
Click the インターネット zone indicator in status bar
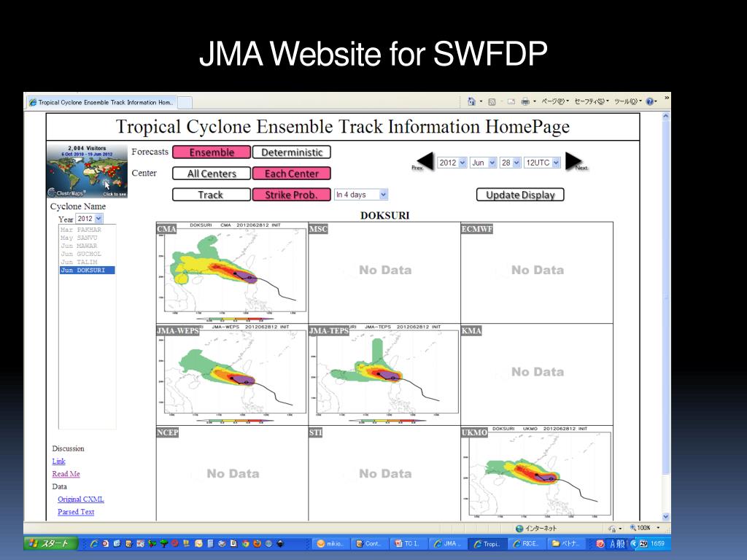pos(536,528)
